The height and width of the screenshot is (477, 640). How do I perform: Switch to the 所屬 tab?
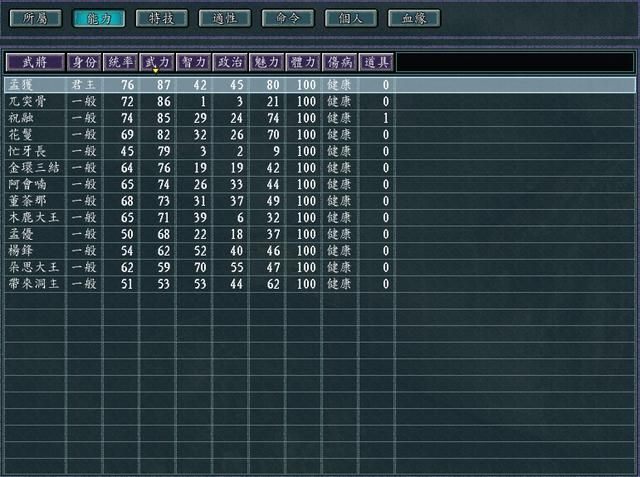(x=34, y=18)
